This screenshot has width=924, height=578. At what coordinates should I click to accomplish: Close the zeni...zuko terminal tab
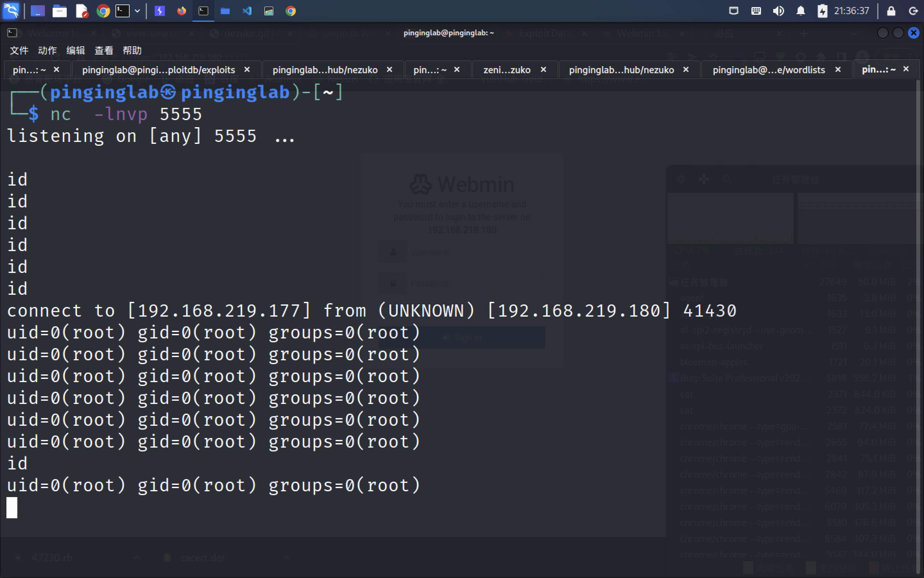pyautogui.click(x=543, y=70)
